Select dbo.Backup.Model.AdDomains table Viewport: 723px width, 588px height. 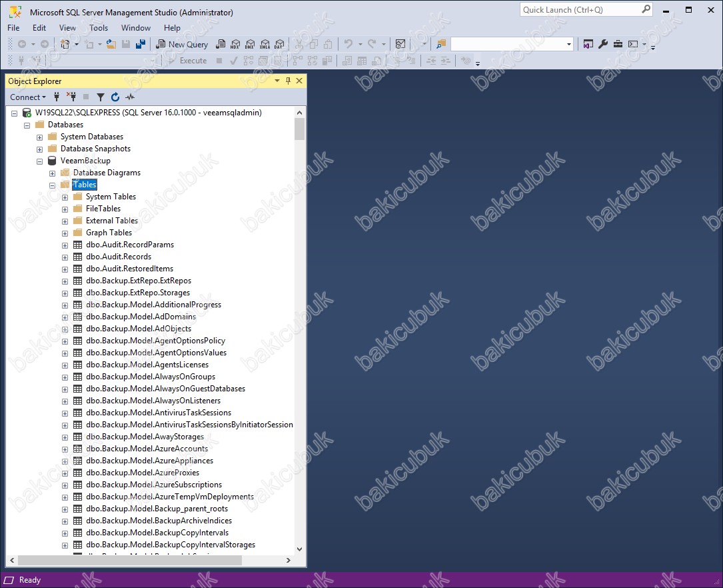click(141, 317)
